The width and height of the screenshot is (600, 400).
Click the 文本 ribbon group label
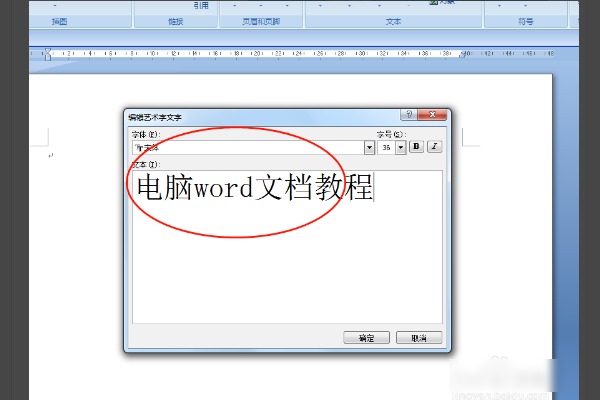tap(393, 21)
